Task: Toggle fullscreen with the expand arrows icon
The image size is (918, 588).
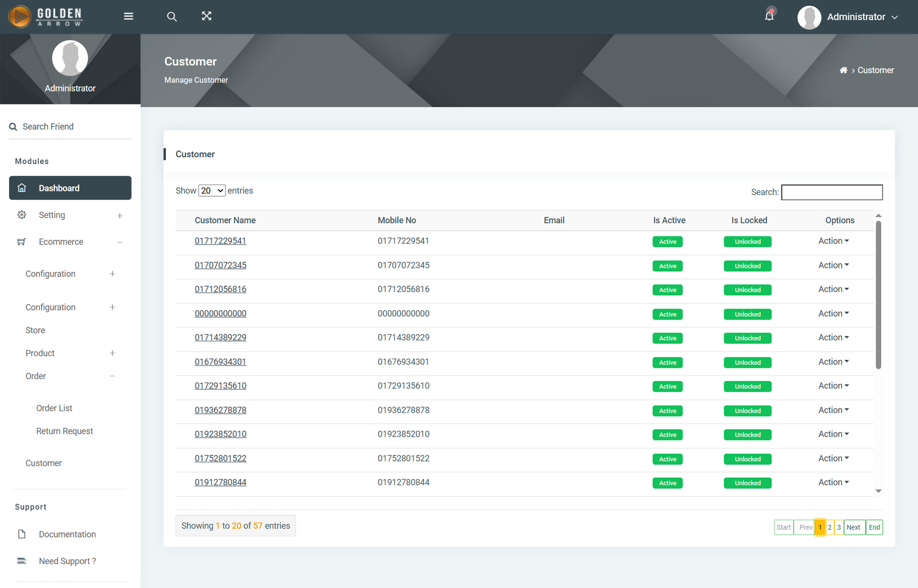Action: tap(207, 16)
